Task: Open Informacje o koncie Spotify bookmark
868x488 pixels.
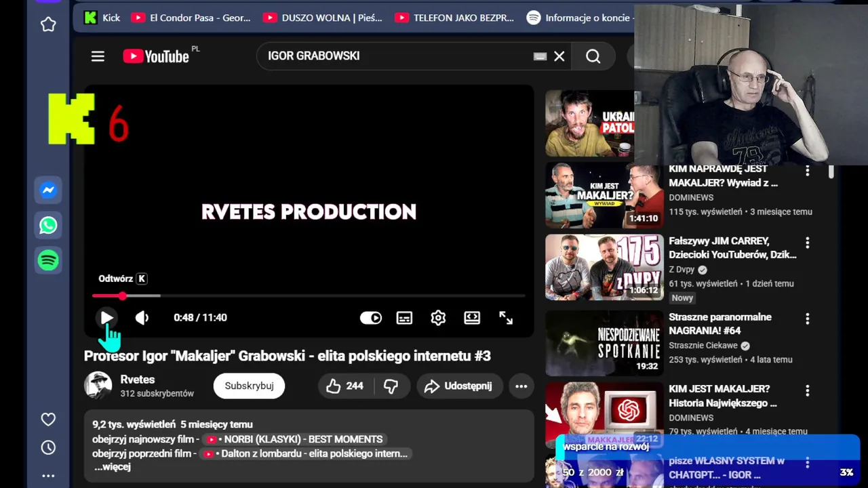Action: [580, 18]
